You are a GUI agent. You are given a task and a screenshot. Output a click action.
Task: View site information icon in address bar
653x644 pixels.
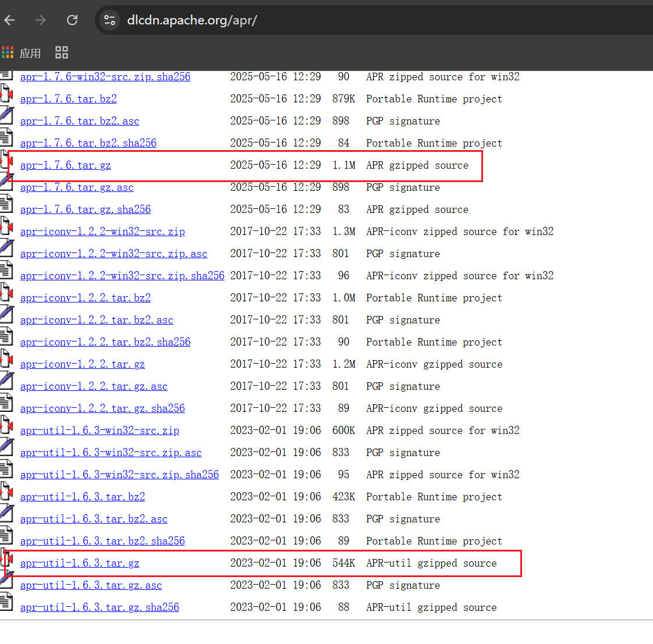(109, 20)
